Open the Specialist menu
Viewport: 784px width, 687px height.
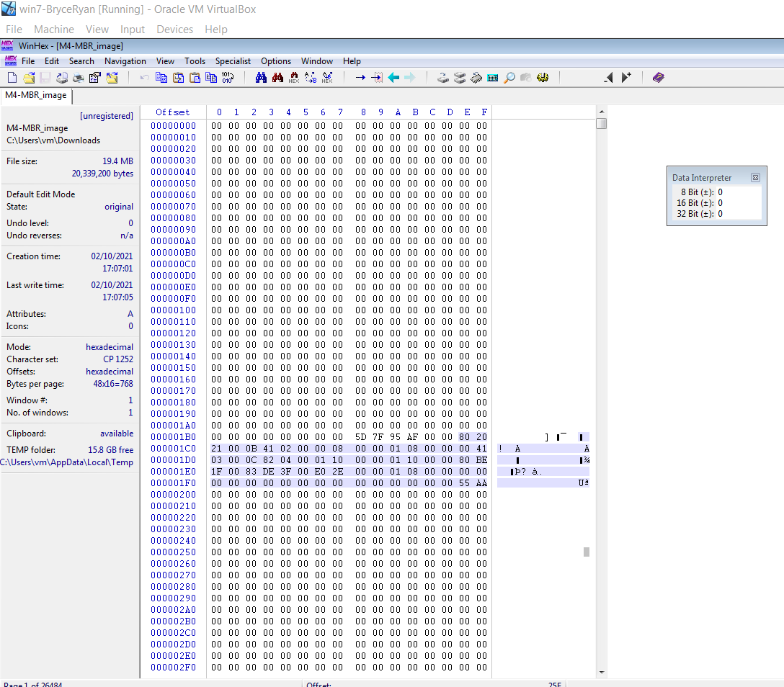tap(233, 61)
